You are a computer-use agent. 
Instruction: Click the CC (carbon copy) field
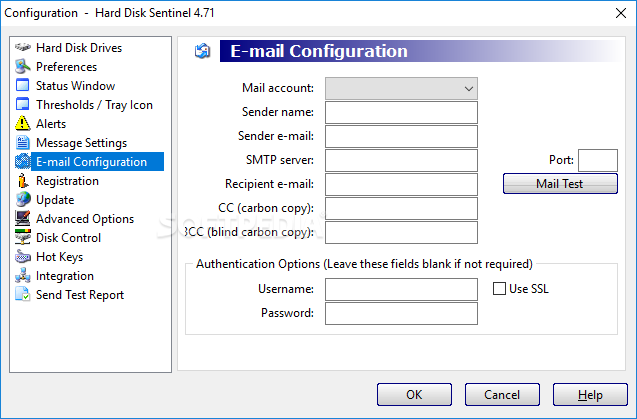(401, 208)
